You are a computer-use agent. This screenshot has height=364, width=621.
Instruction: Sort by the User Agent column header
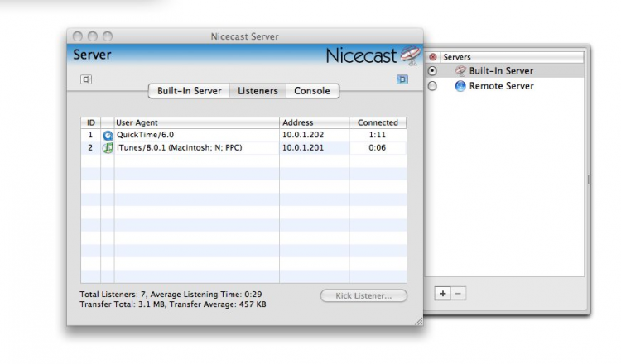click(196, 122)
